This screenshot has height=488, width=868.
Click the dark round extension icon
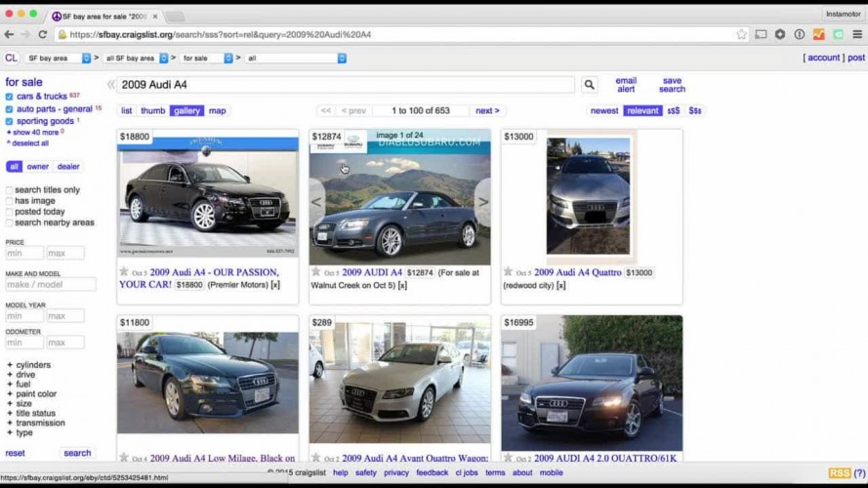[780, 34]
